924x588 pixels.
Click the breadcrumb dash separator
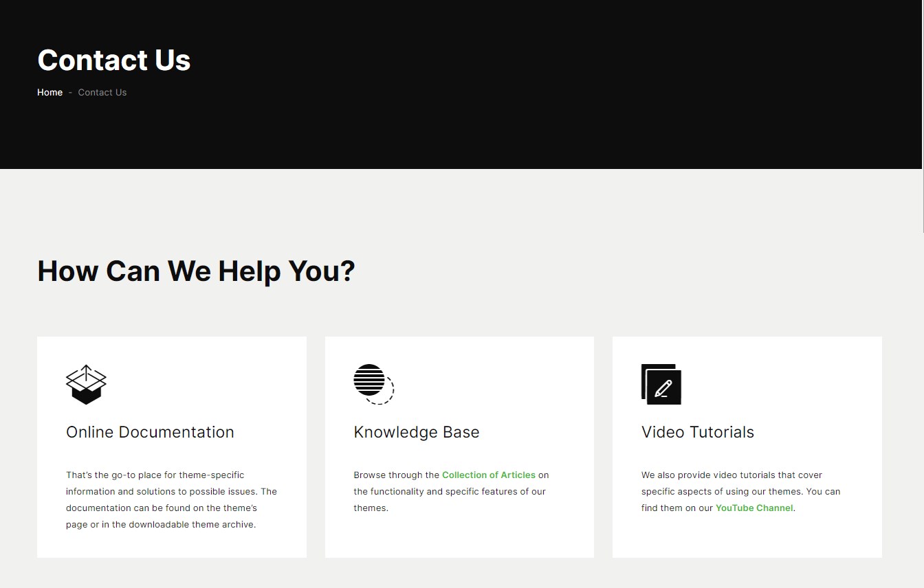70,92
